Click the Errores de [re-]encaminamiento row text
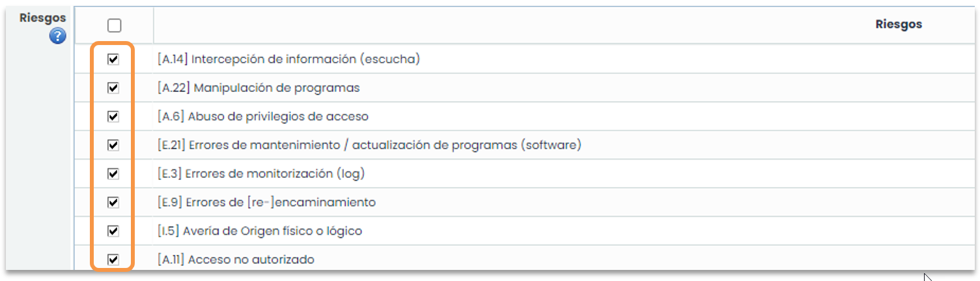 tap(266, 202)
